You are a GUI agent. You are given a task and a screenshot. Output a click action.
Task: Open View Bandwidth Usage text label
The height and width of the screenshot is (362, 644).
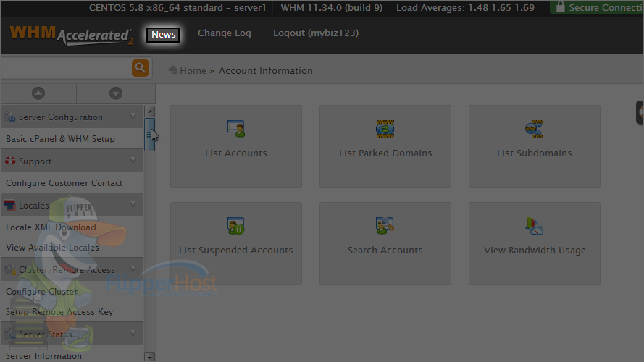click(535, 250)
